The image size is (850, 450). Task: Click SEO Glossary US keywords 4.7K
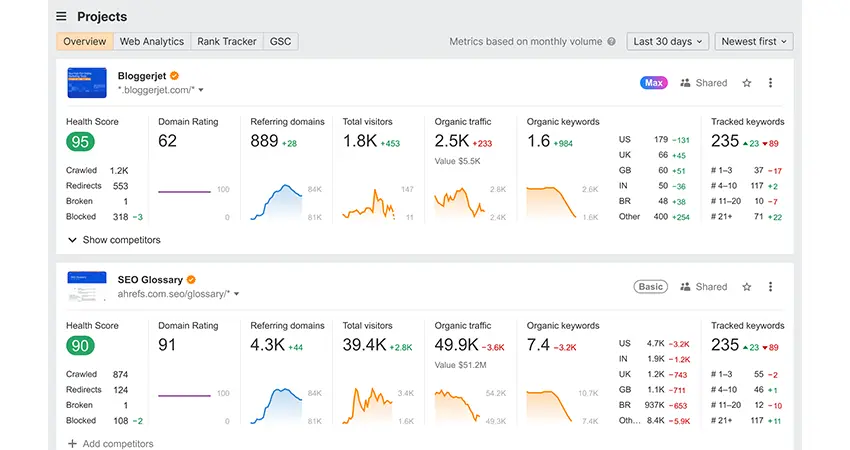(656, 343)
